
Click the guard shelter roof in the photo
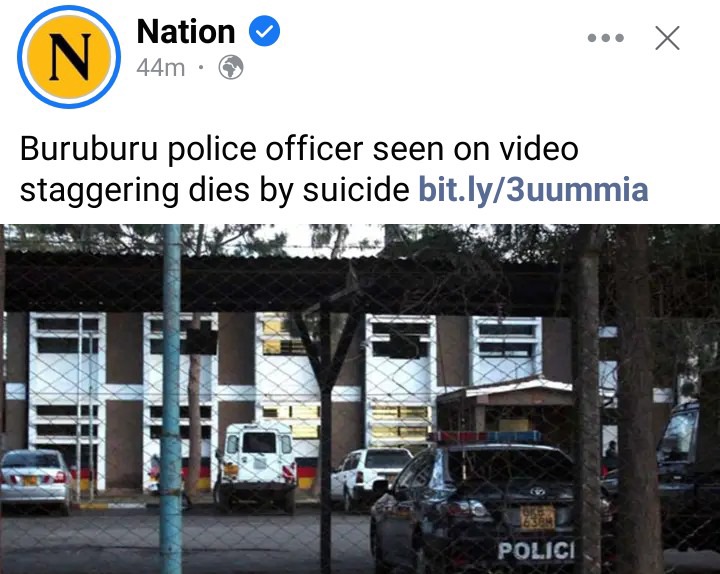pyautogui.click(x=505, y=389)
